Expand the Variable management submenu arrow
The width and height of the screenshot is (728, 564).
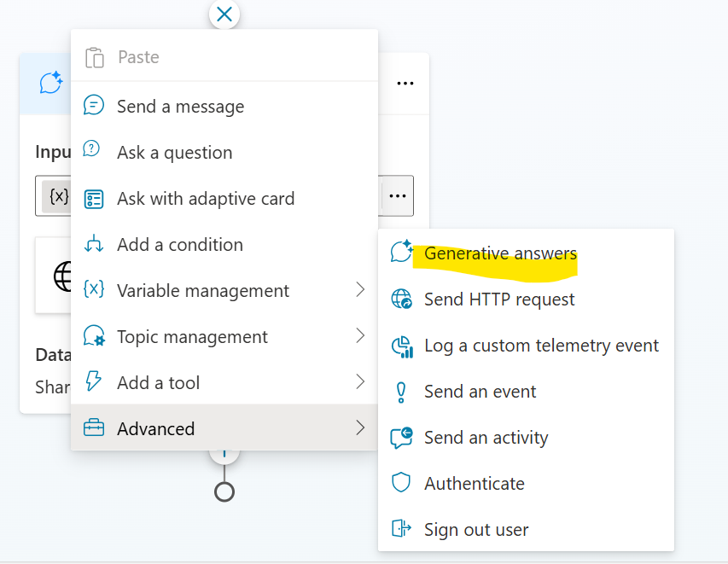360,291
